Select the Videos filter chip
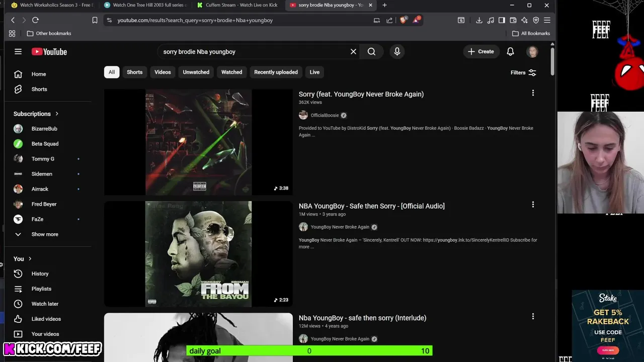Screen dimensions: 644x362 coord(163,72)
